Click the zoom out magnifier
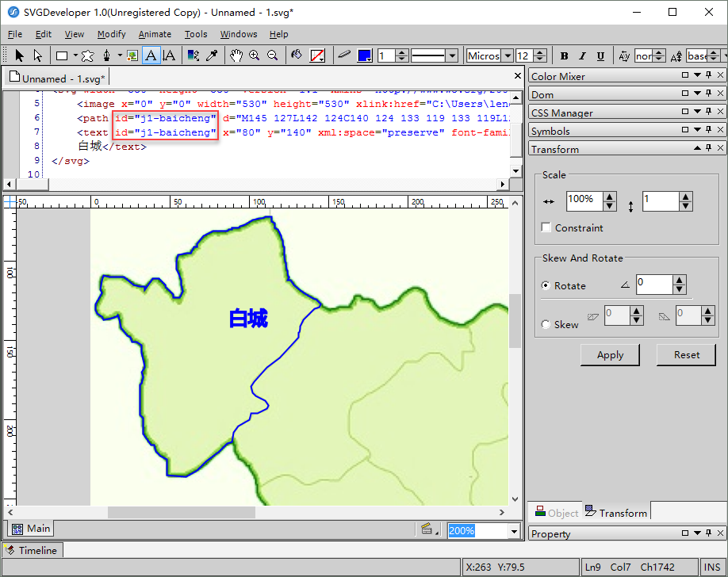Image resolution: width=728 pixels, height=577 pixels. click(272, 55)
